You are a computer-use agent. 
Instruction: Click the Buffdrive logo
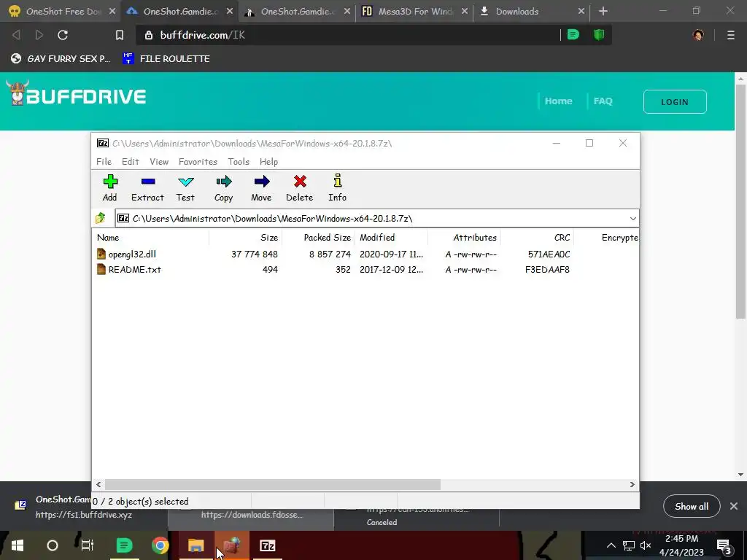[76, 93]
